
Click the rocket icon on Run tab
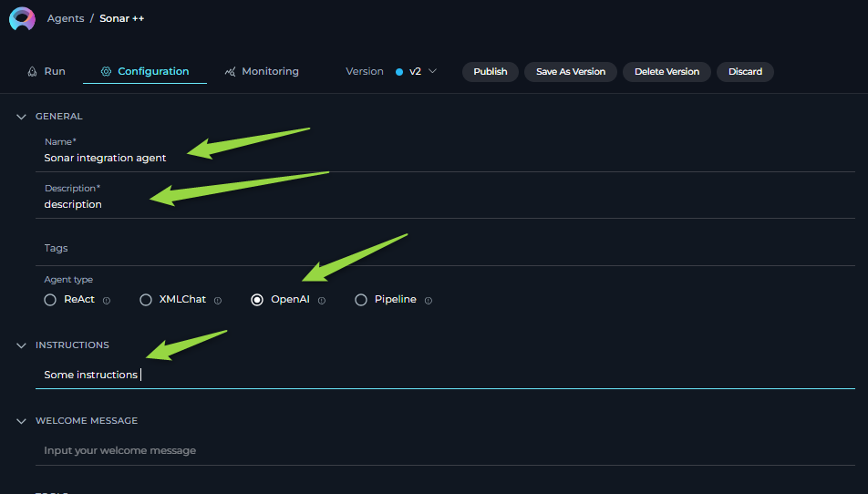coord(32,71)
